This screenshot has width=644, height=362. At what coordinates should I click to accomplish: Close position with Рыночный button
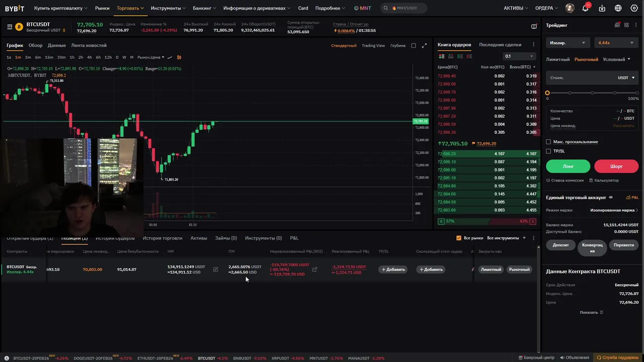pos(519,269)
